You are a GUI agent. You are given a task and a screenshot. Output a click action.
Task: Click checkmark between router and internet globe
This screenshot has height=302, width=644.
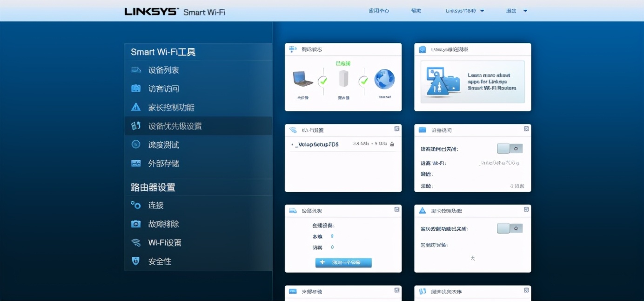pyautogui.click(x=364, y=81)
